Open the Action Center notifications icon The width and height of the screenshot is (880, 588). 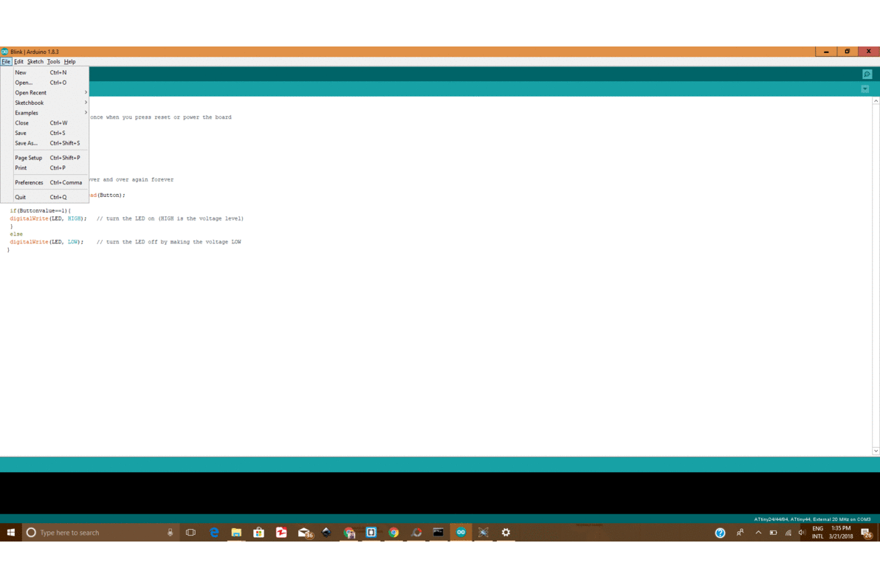click(x=867, y=533)
